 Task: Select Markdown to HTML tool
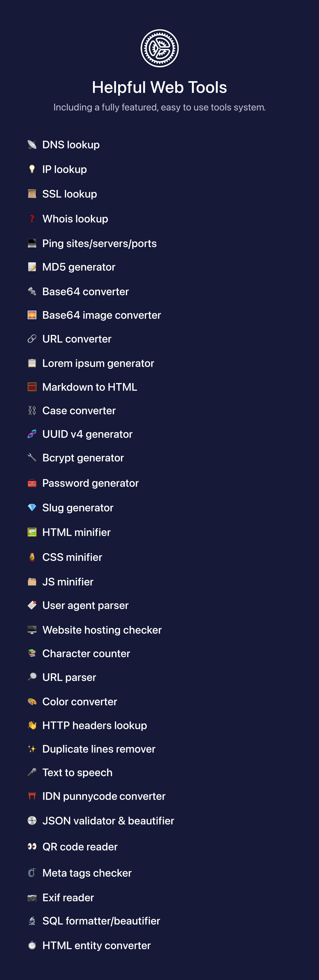[90, 387]
